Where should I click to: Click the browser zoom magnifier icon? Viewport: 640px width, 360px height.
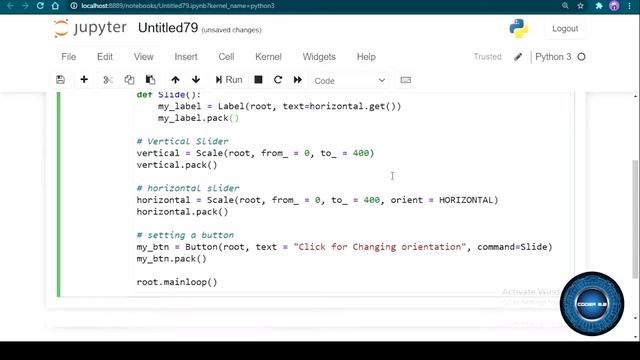pyautogui.click(x=565, y=6)
